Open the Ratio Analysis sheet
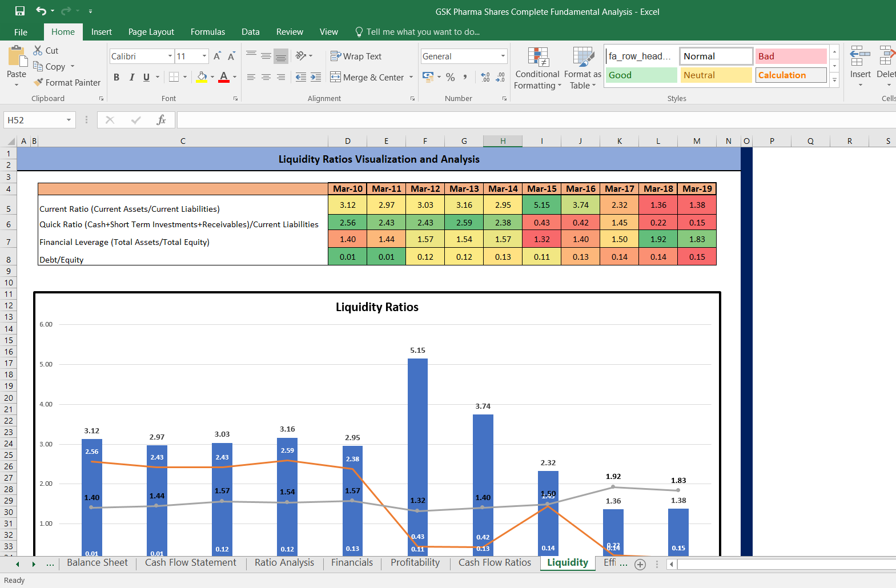The height and width of the screenshot is (588, 896). [x=284, y=563]
